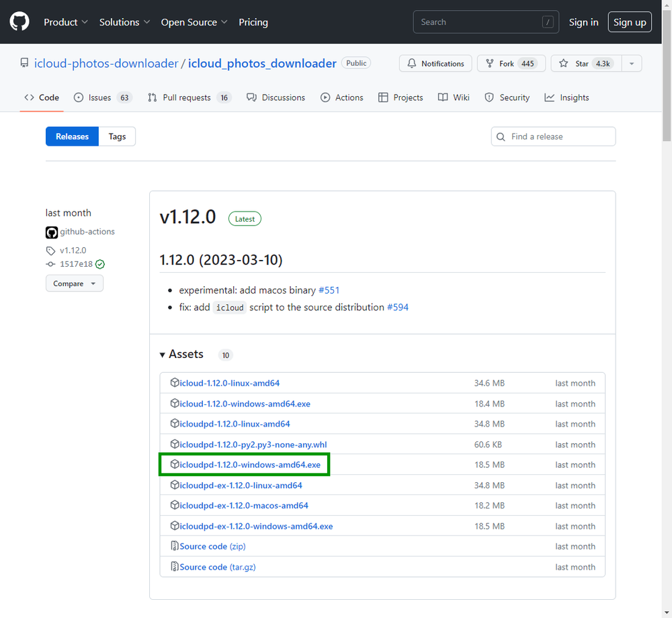This screenshot has height=618, width=672.
Task: Click the github-actions author name
Action: [87, 231]
